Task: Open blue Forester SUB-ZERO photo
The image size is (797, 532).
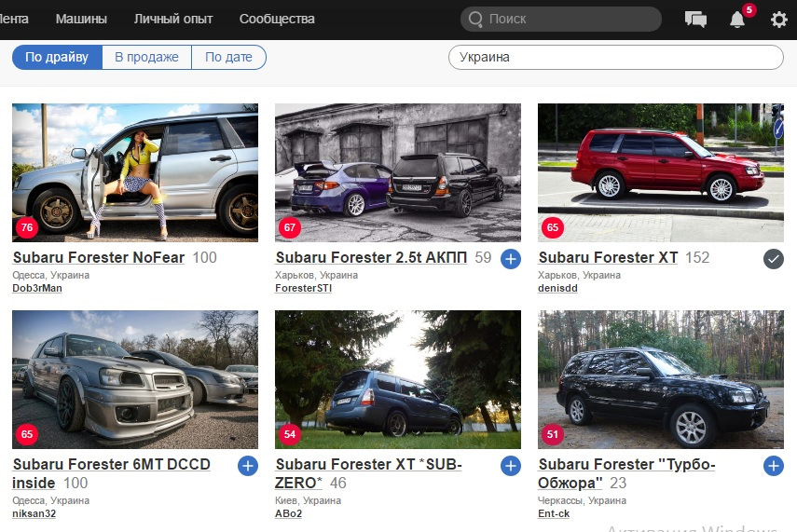Action: (x=398, y=379)
